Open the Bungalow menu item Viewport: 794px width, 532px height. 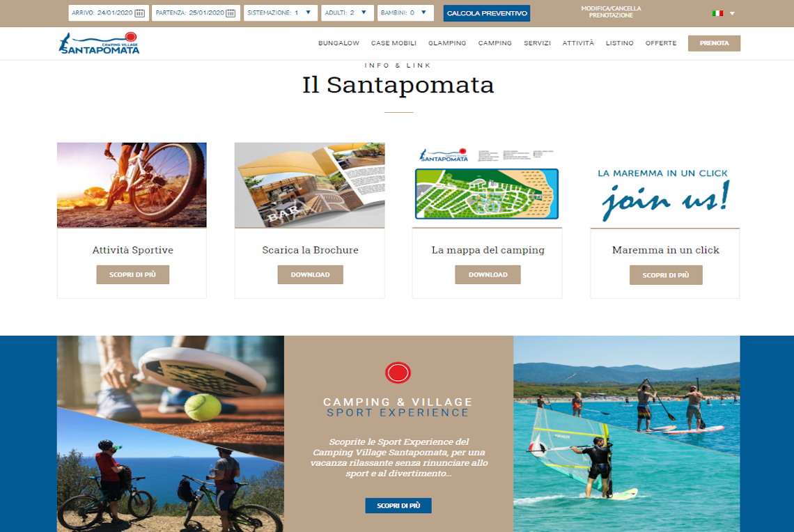338,43
